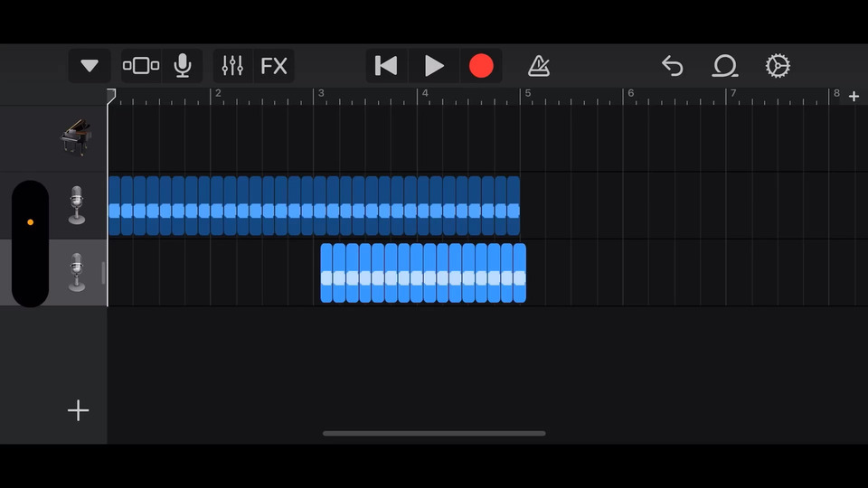868x488 pixels.
Task: Select the first microphone audio track
Action: point(77,205)
